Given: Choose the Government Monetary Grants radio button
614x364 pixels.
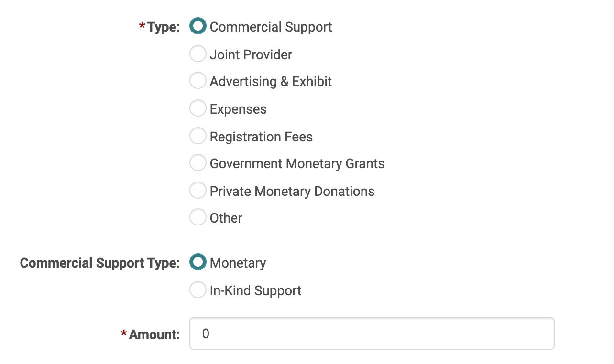Looking at the screenshot, I should 197,163.
